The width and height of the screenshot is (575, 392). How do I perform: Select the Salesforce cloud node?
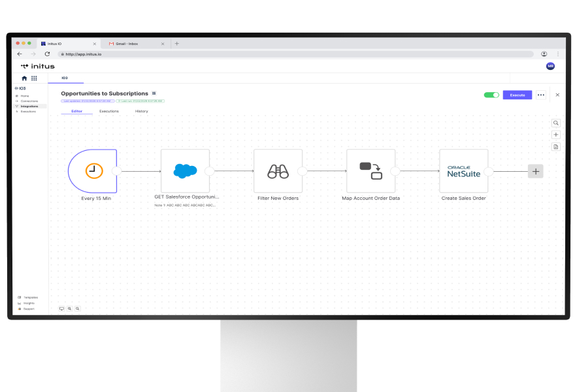tap(185, 171)
